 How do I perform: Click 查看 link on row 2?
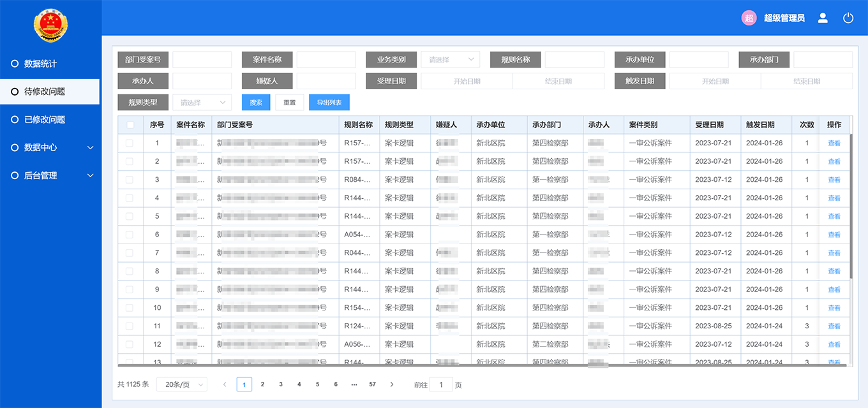point(834,161)
